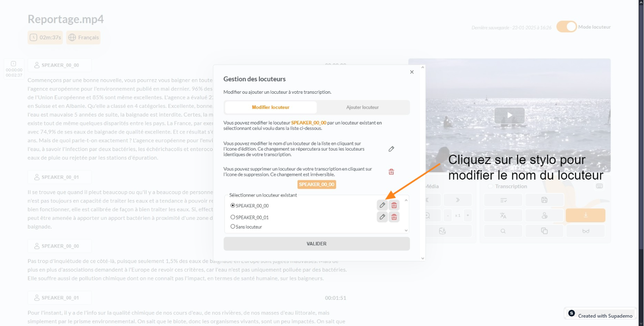Click the 02m:37s duration badge
644x326 pixels.
tap(45, 37)
